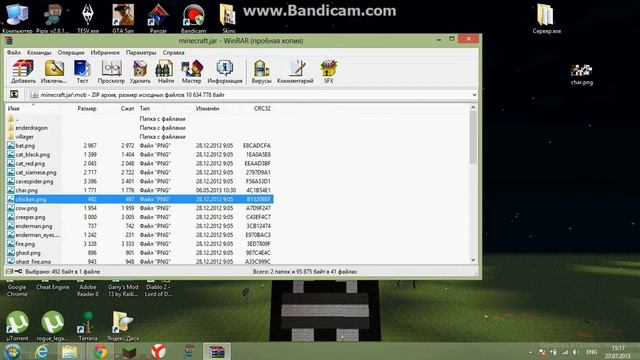Select the fire.png file

[25, 244]
